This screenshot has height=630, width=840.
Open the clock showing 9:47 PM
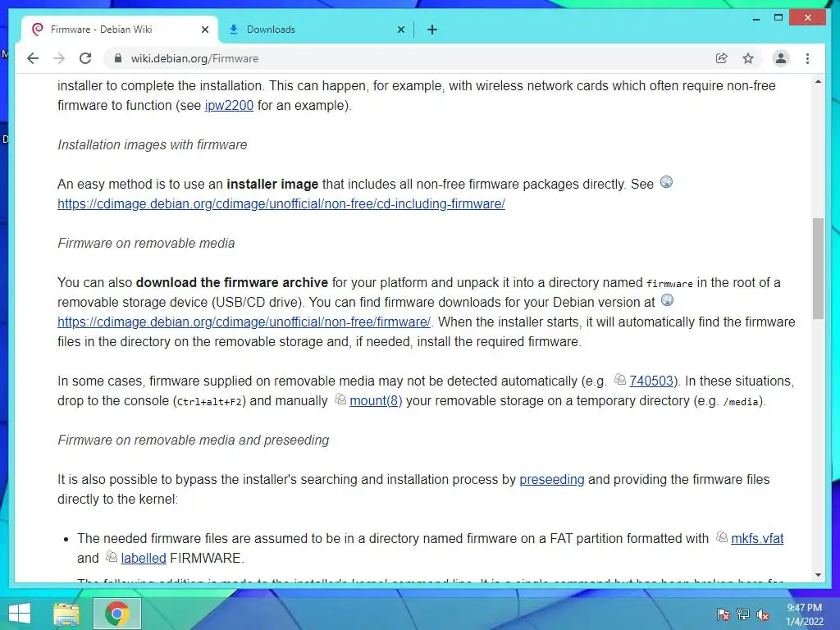(804, 614)
